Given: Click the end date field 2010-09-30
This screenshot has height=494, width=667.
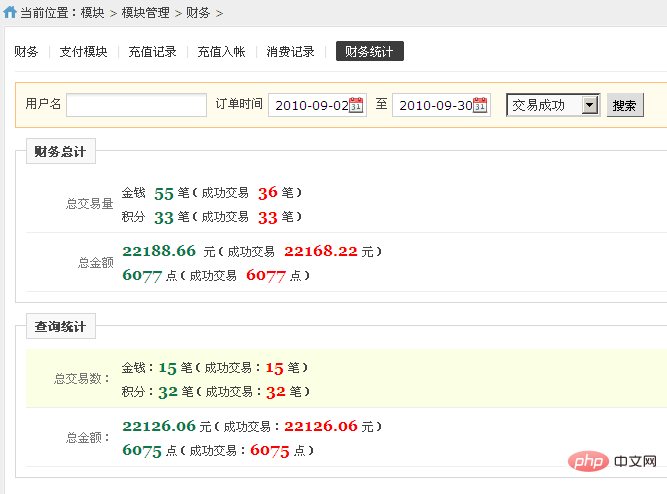Looking at the screenshot, I should (x=441, y=105).
